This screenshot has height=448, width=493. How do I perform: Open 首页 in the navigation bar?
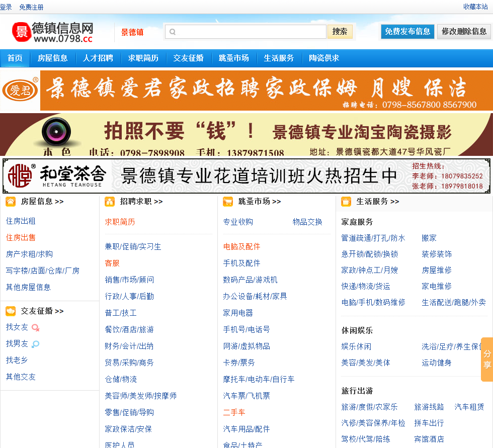15,58
